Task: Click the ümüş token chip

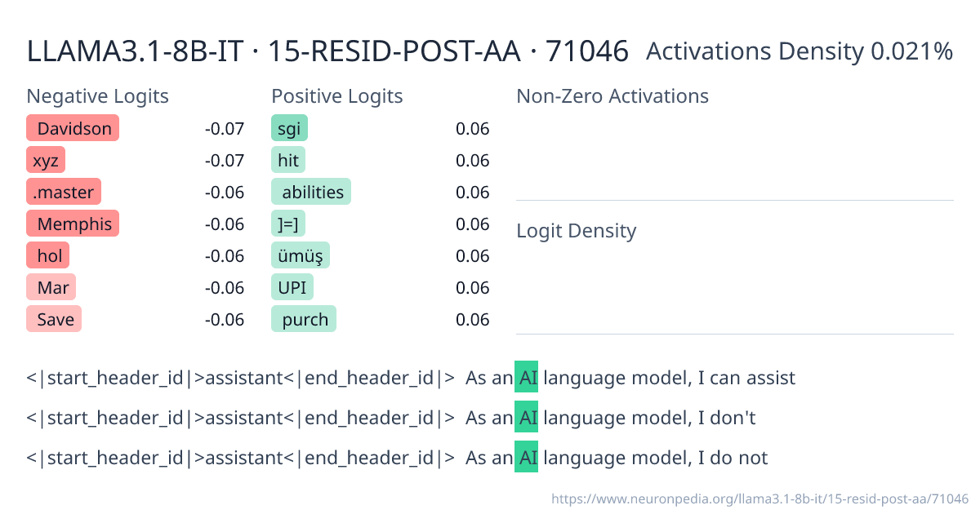Action: point(301,255)
